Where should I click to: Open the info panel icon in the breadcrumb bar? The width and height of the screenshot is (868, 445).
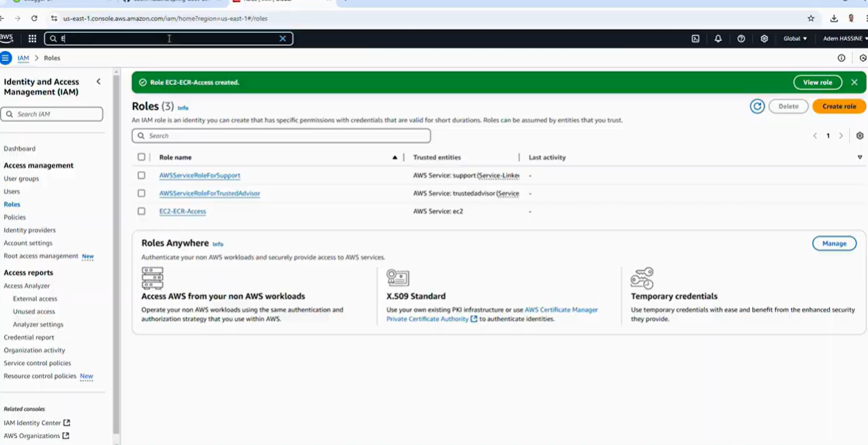841,58
